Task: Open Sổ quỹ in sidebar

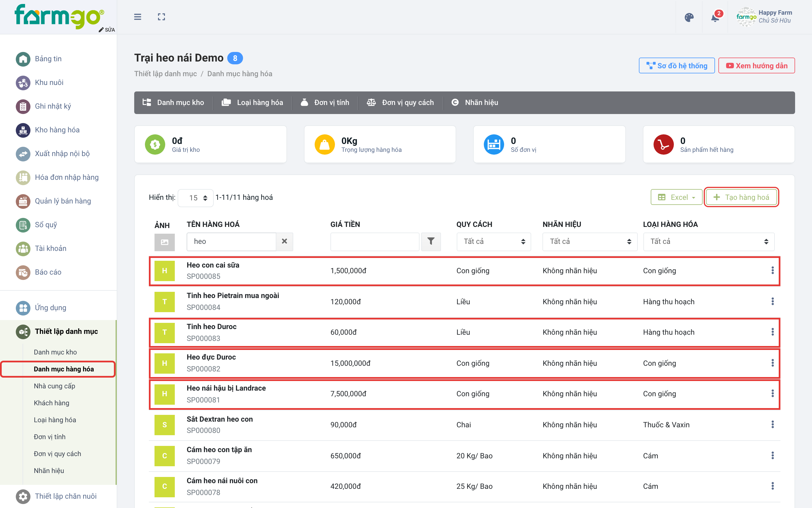Action: tap(36, 225)
